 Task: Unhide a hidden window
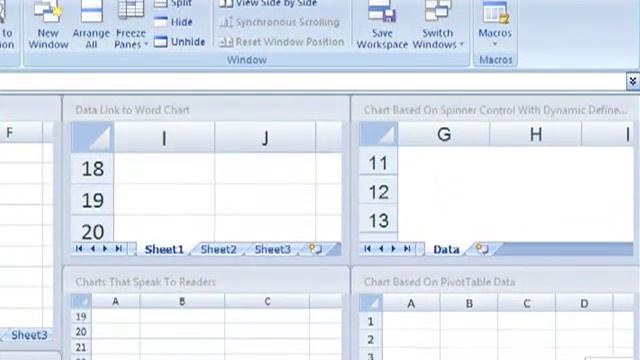pos(180,42)
